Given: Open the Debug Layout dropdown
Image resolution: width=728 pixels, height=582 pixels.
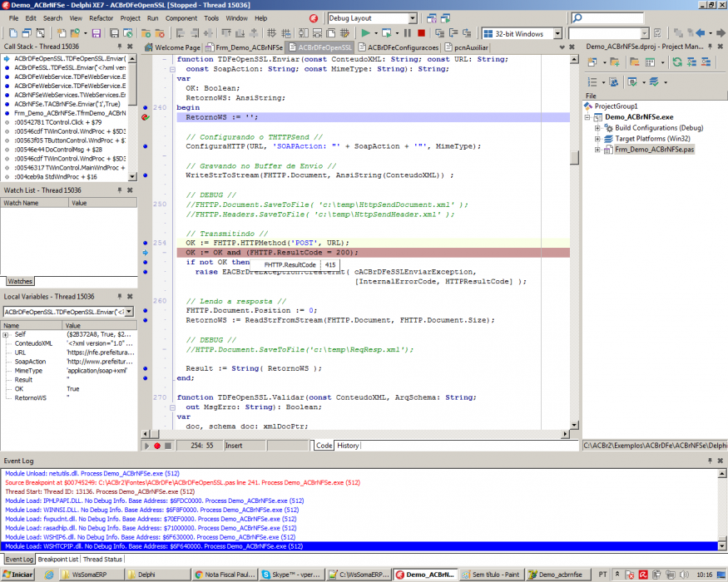Looking at the screenshot, I should (413, 18).
